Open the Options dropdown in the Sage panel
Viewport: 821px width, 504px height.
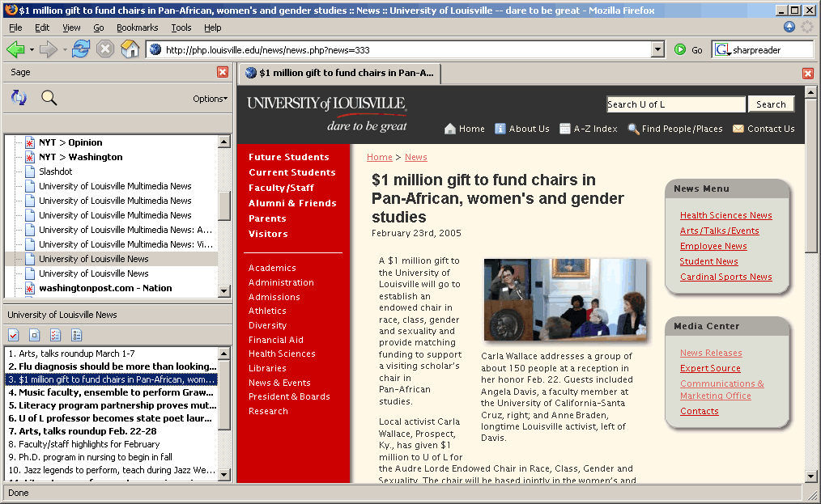[x=209, y=97]
